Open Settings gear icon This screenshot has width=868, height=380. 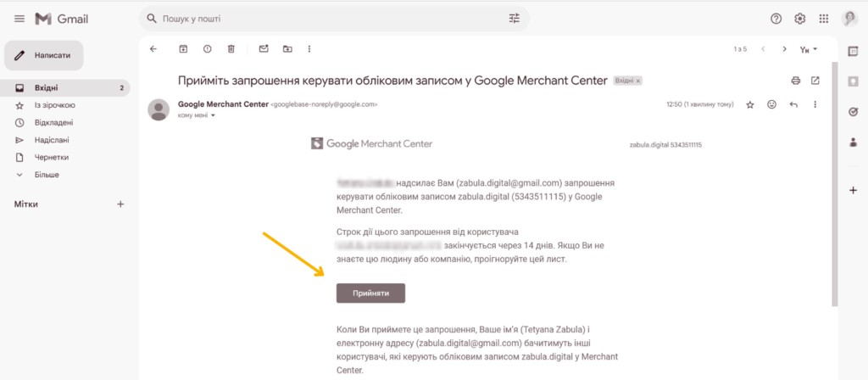[x=800, y=19]
